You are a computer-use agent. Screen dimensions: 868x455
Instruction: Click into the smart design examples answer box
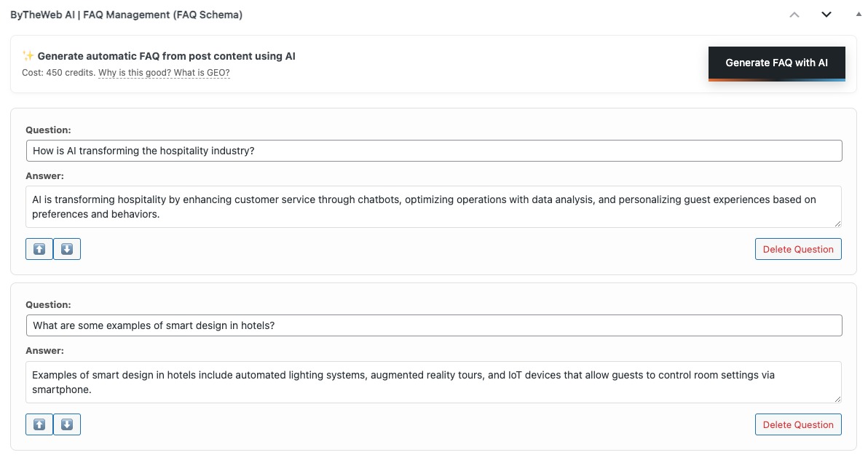(x=433, y=382)
